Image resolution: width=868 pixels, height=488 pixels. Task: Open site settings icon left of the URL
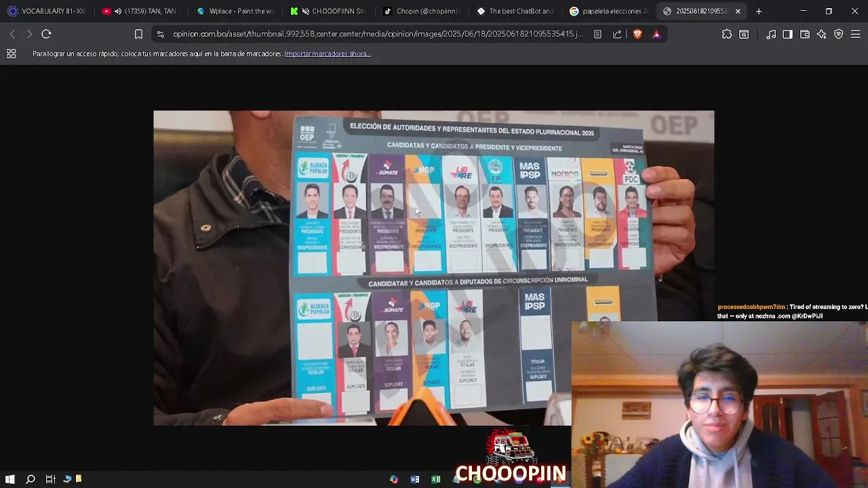click(x=160, y=34)
